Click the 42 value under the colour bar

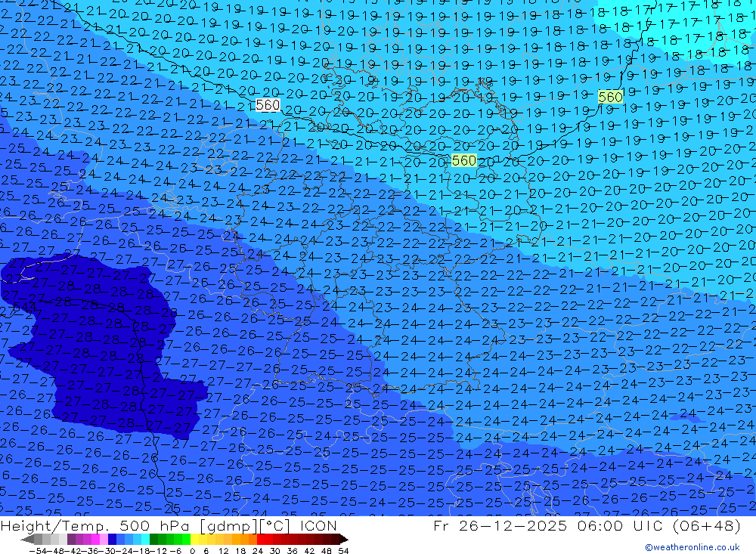click(x=309, y=551)
